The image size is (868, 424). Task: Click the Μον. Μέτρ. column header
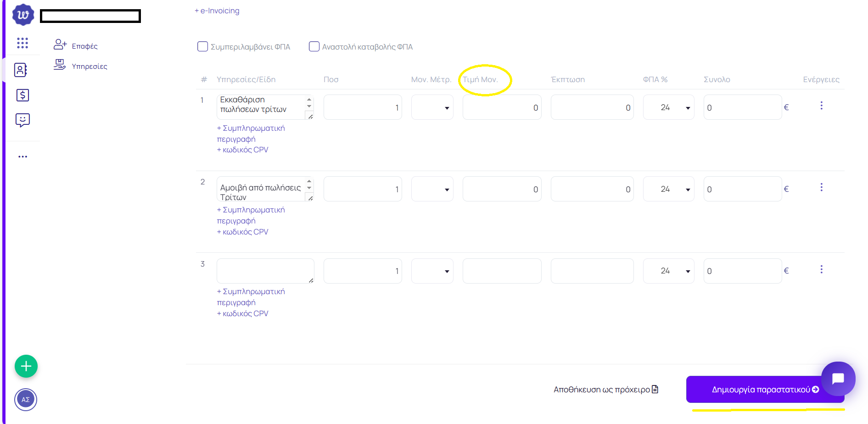[x=431, y=79]
